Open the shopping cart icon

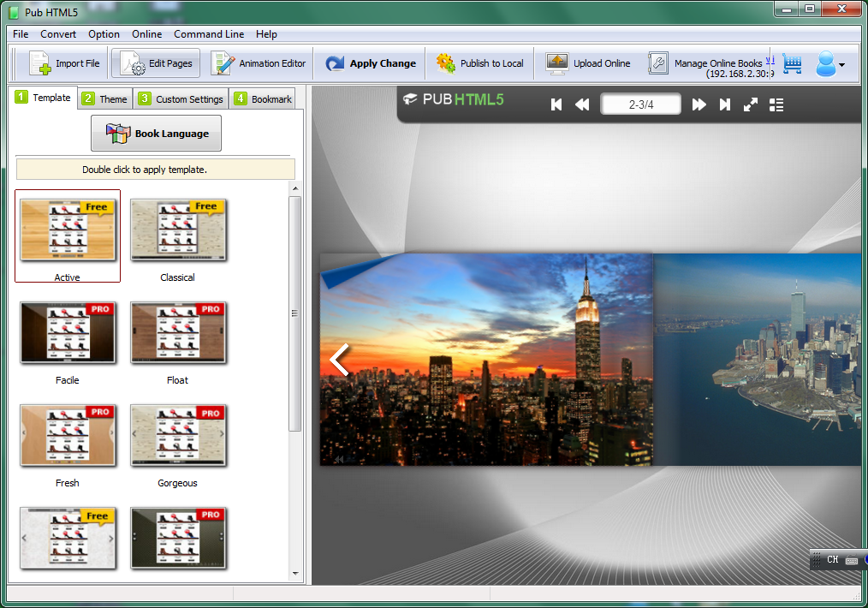(x=792, y=64)
